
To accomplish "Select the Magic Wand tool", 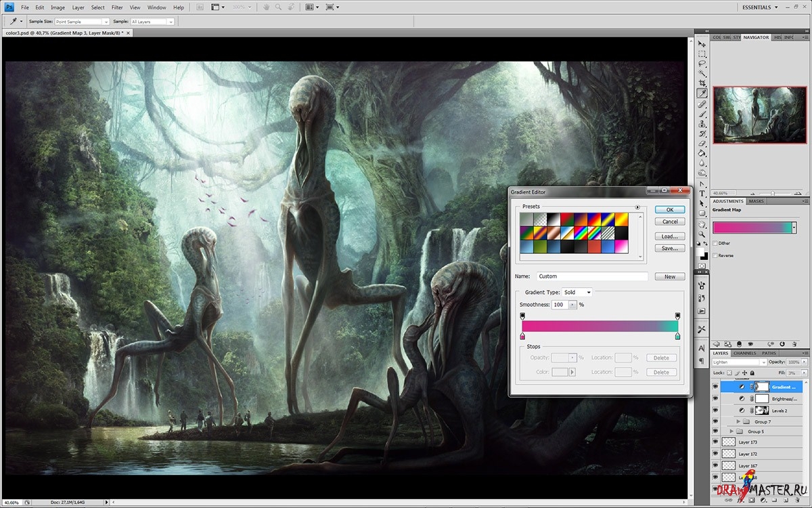I will (702, 73).
